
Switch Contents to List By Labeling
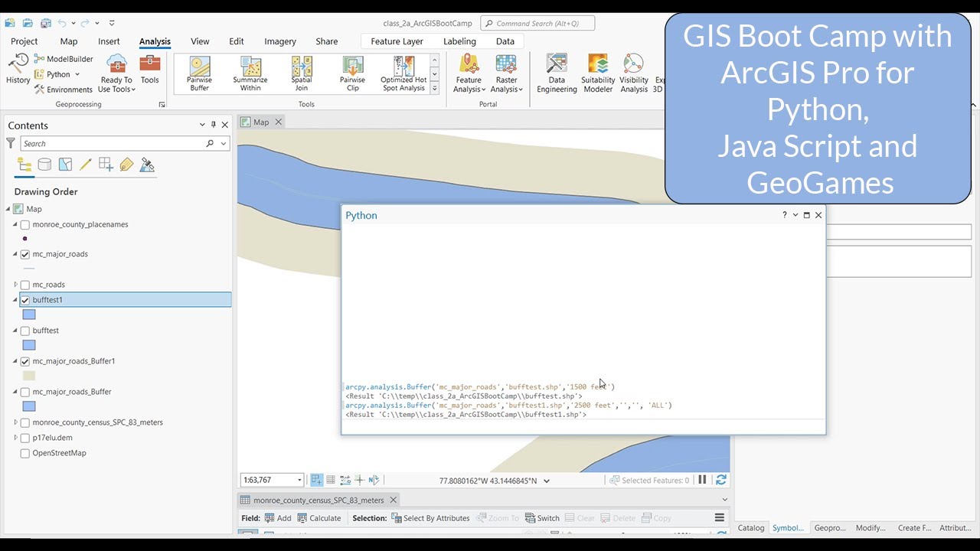click(x=127, y=165)
